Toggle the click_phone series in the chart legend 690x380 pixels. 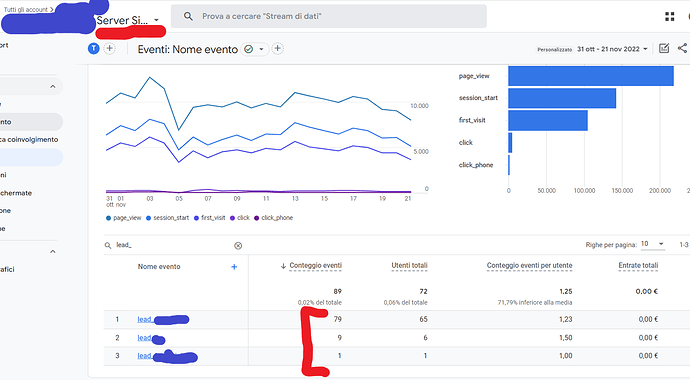273,218
